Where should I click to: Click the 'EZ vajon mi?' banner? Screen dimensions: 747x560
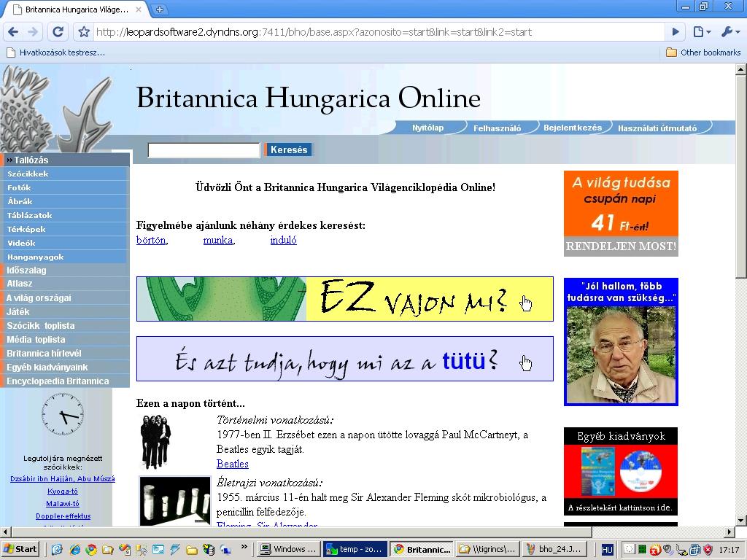[345, 299]
